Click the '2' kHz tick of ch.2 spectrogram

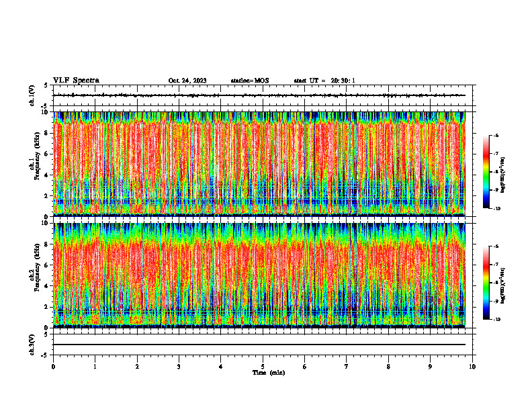point(48,307)
